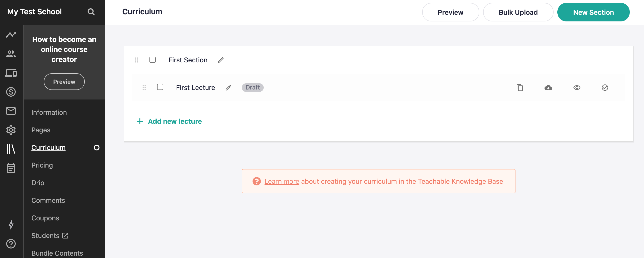This screenshot has height=258, width=644.
Task: Open the dashboard analytics line-chart icon
Action: coord(11,35)
